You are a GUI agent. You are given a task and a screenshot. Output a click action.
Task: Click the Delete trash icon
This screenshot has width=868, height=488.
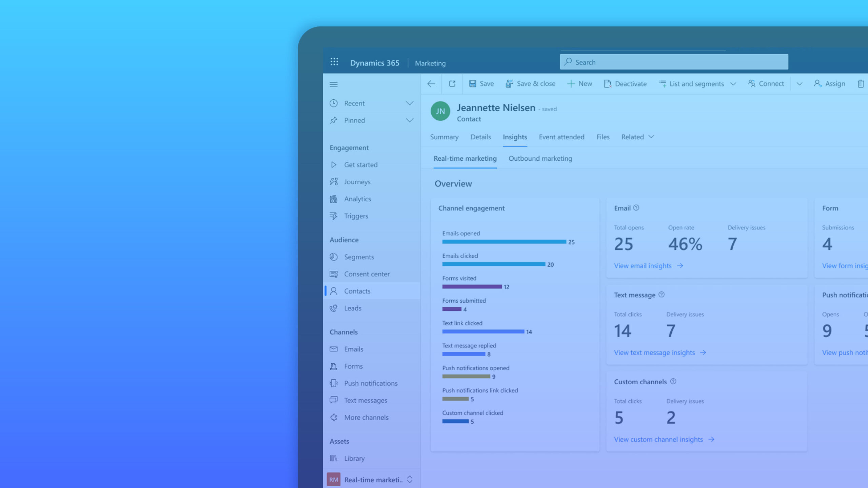(861, 84)
